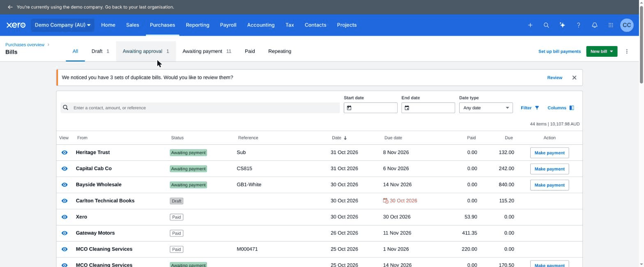This screenshot has width=644, height=267.
Task: Switch to the All bills tab
Action: click(75, 51)
